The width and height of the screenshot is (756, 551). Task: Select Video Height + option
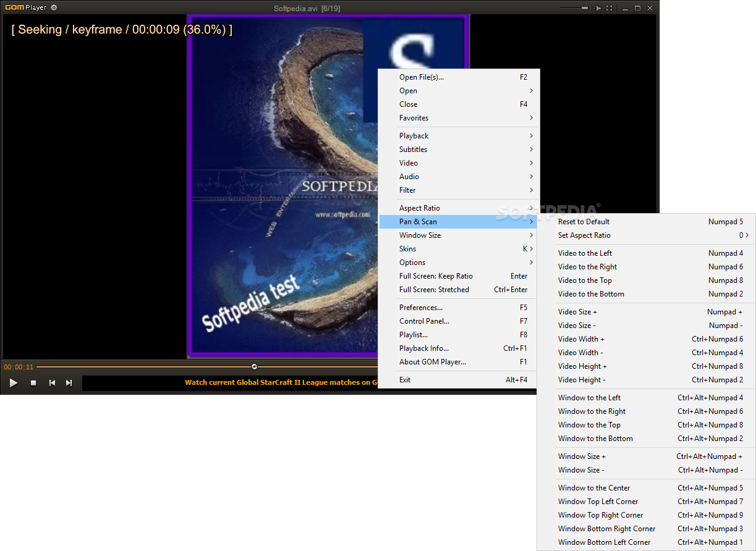tap(647, 366)
